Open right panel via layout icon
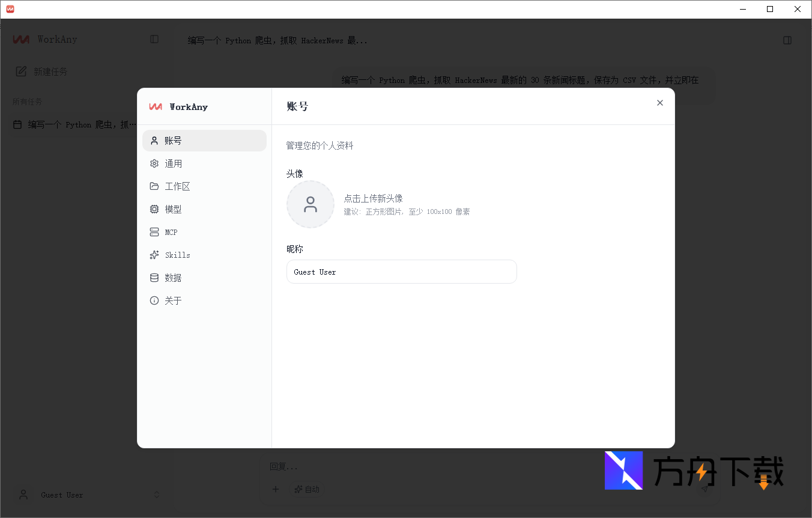Viewport: 812px width, 518px height. click(787, 40)
